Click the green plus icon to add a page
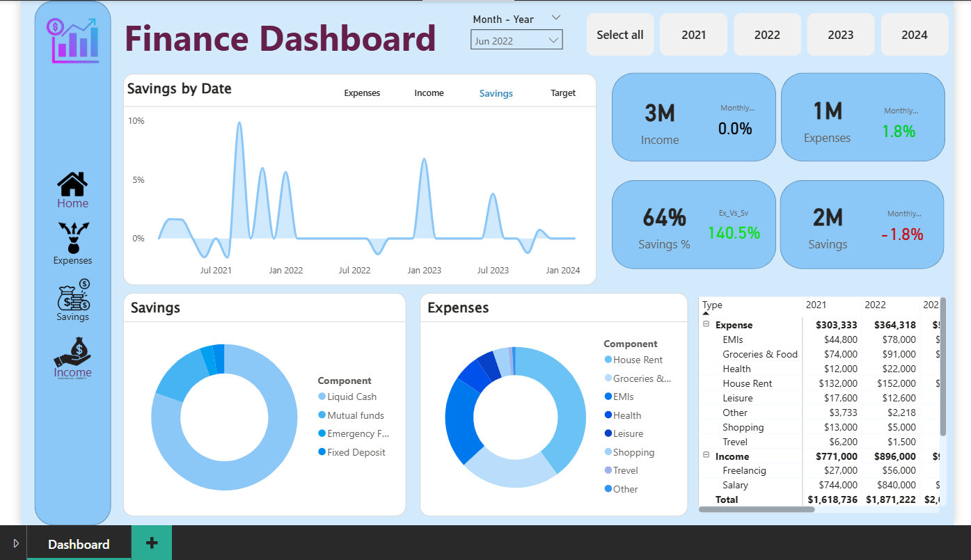This screenshot has height=560, width=971. click(x=152, y=543)
